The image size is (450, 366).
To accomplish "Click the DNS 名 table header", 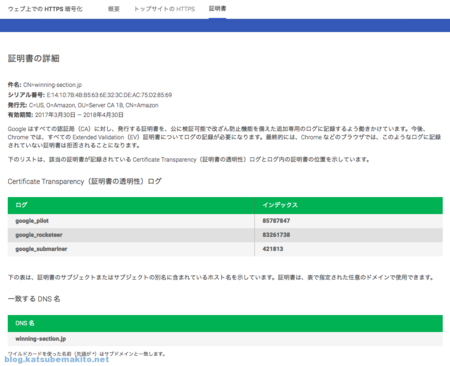I will point(225,323).
